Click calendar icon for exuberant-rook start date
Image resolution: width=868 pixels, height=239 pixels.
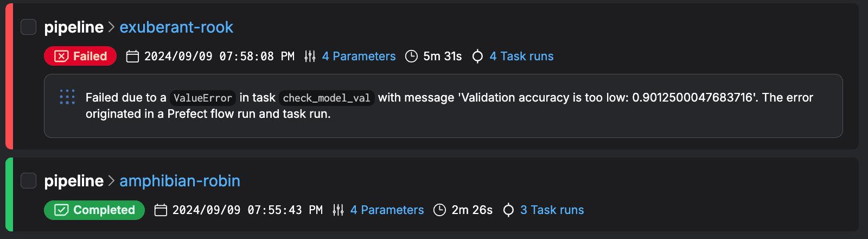tap(132, 56)
